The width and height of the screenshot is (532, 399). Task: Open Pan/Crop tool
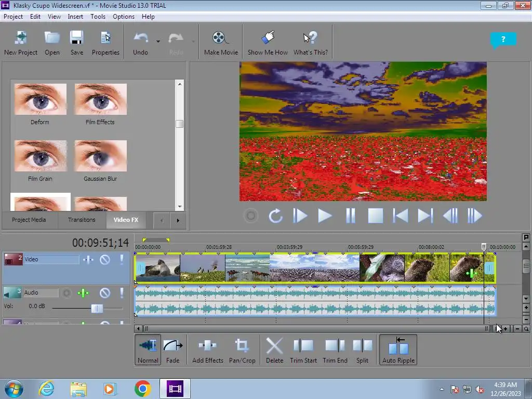point(242,350)
